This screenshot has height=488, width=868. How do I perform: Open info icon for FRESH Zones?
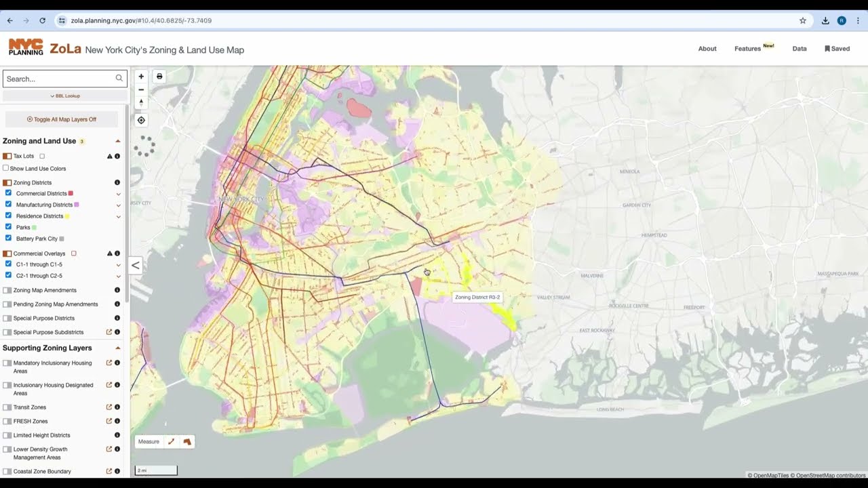[117, 421]
